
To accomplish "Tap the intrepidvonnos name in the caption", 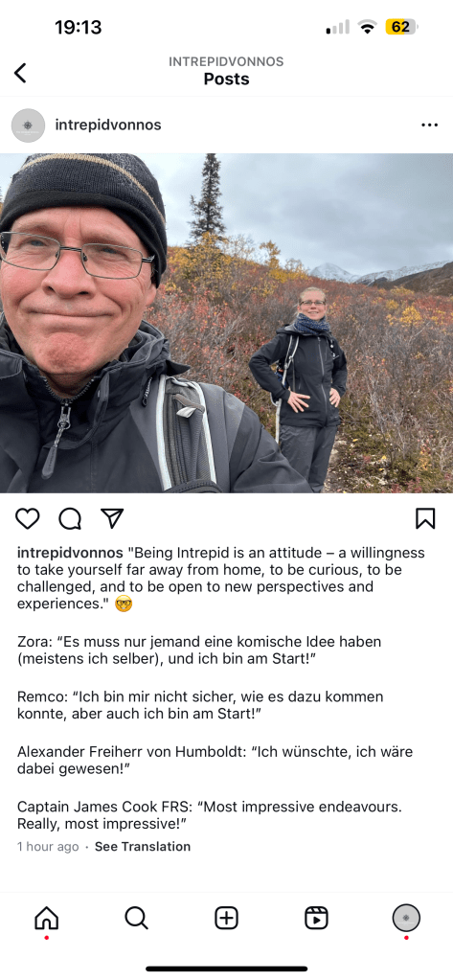I will coord(70,553).
